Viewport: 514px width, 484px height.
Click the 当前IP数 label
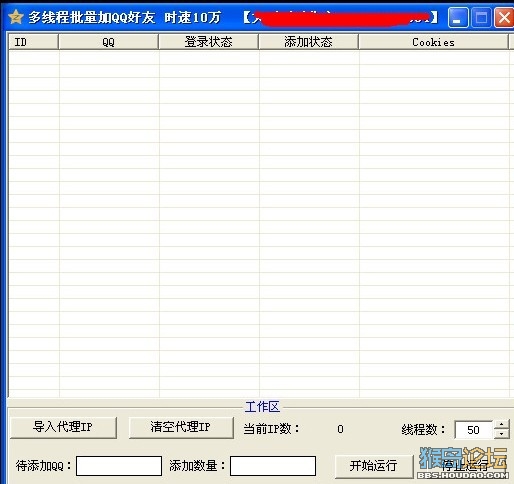[271, 429]
